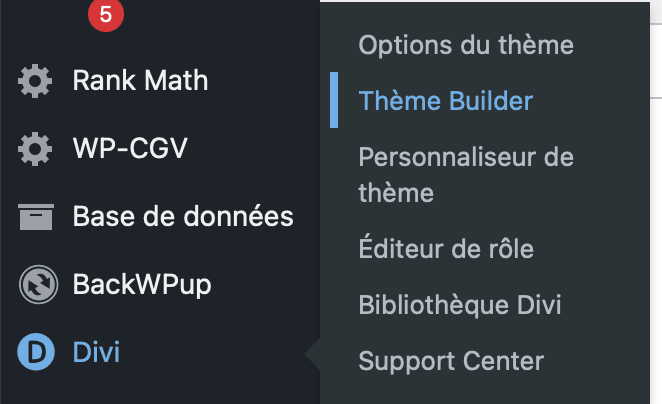Image resolution: width=662 pixels, height=404 pixels.
Task: Open the BackWPup sidebar entry
Action: pos(142,285)
